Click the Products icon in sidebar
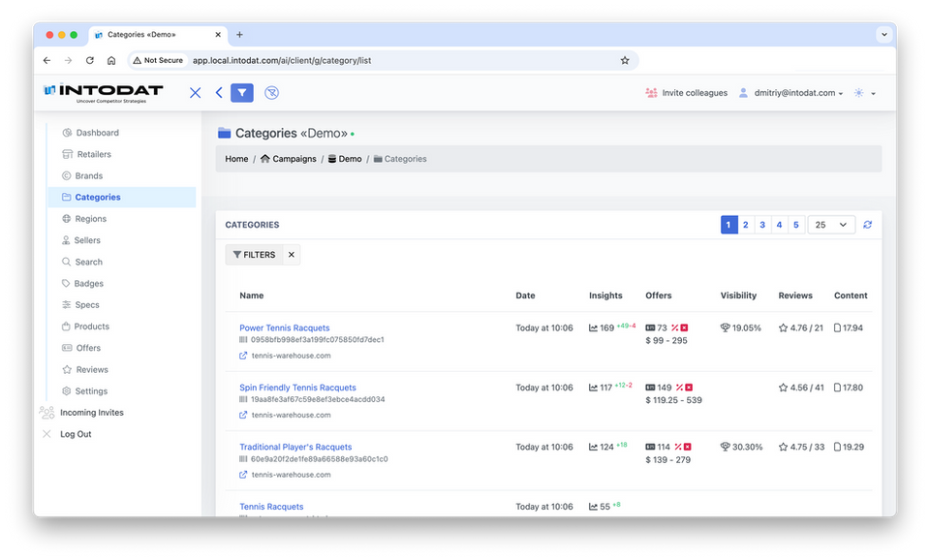930x560 pixels. tap(67, 327)
